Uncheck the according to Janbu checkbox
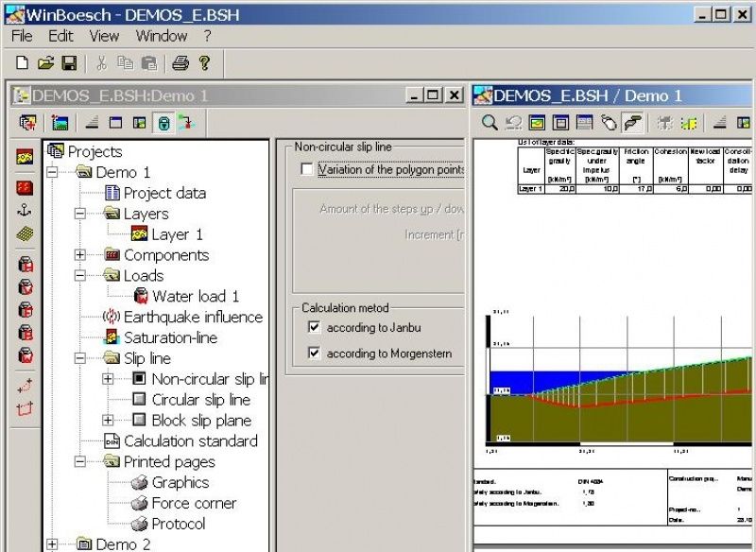Screen dimensions: 756x552 (314, 327)
